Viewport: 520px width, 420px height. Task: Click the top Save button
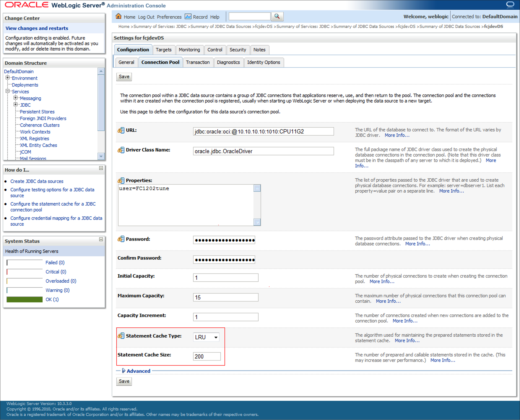click(124, 77)
